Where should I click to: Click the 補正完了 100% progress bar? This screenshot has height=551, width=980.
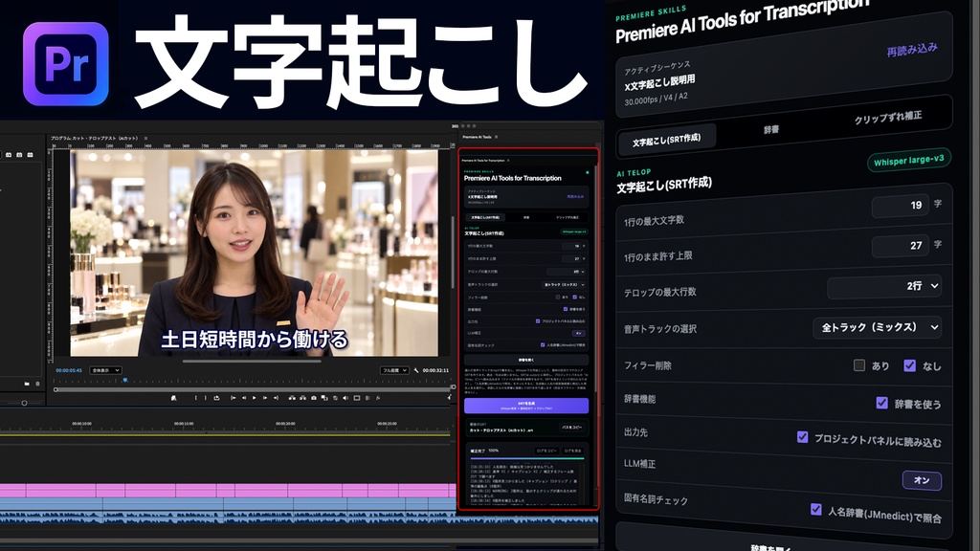coord(527,458)
